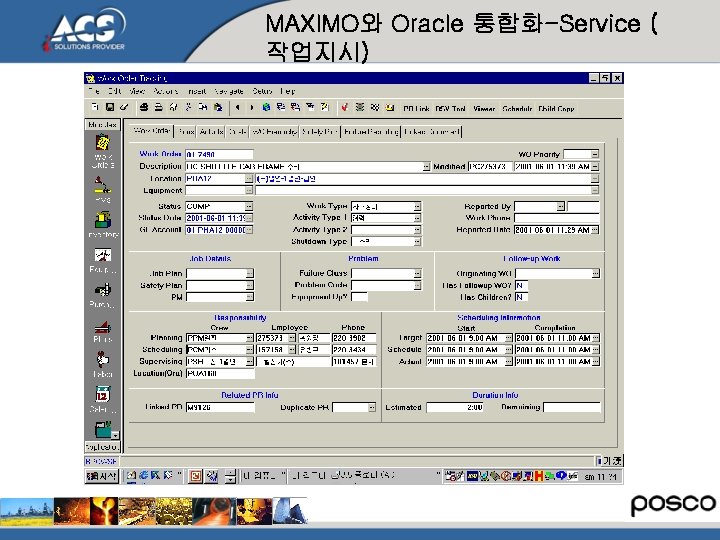The width and height of the screenshot is (720, 540).
Task: Open the File menu
Action: [x=94, y=91]
